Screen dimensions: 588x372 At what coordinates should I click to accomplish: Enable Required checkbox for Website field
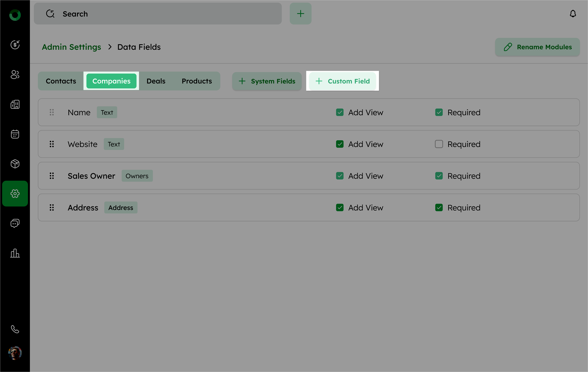pos(439,144)
